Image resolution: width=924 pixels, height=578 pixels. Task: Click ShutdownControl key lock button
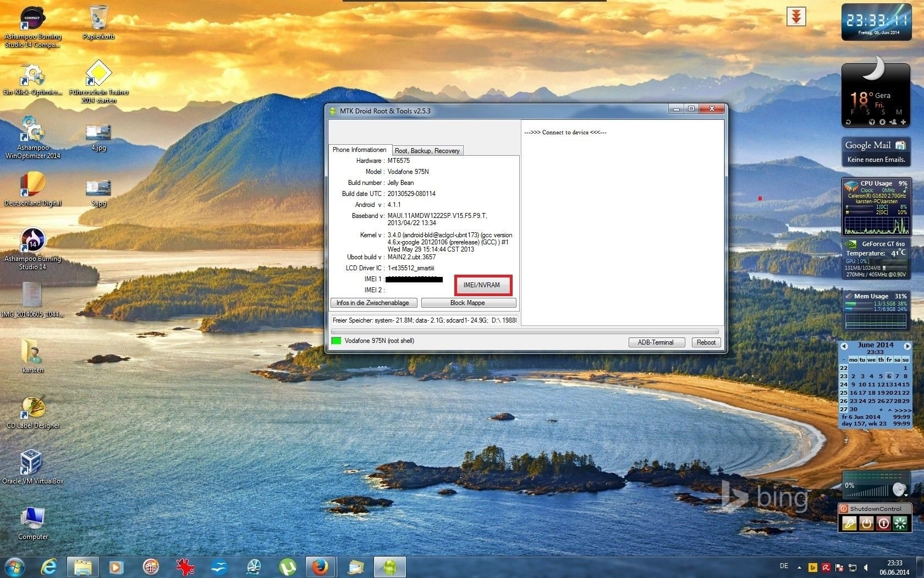tap(849, 523)
